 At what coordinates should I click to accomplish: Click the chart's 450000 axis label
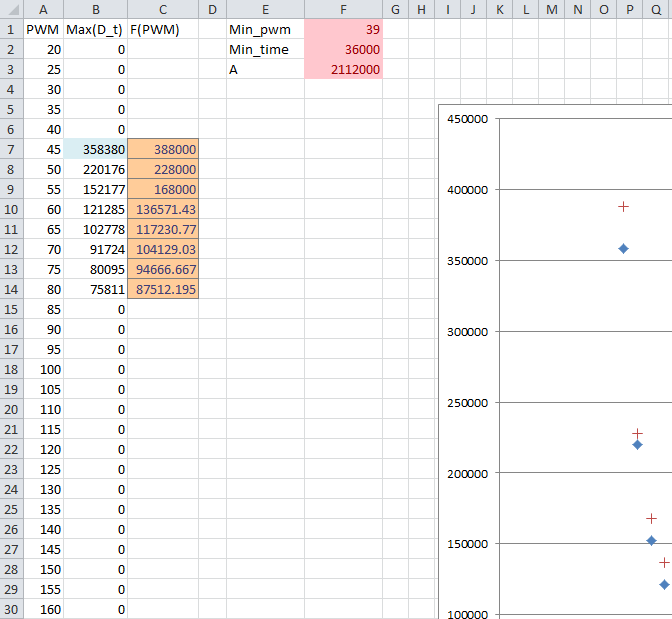[467, 119]
